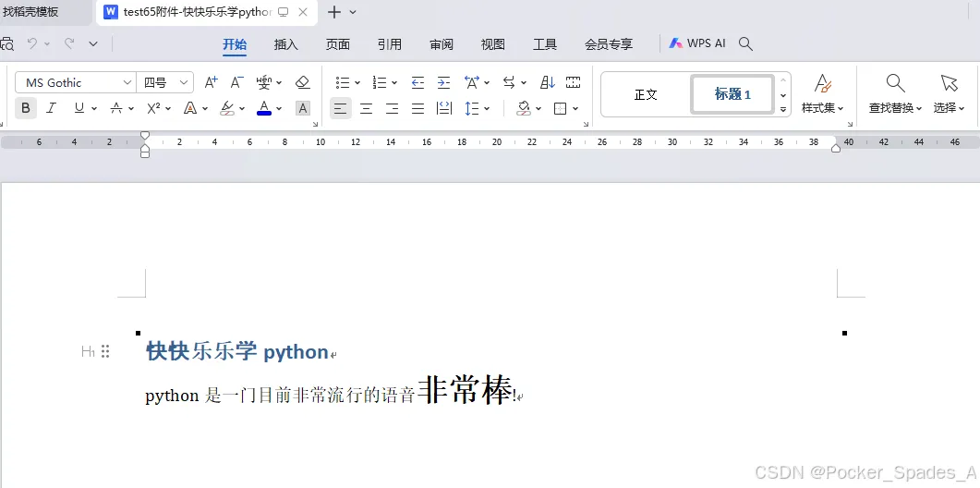
Task: Apply the 正文 style
Action: (x=646, y=94)
